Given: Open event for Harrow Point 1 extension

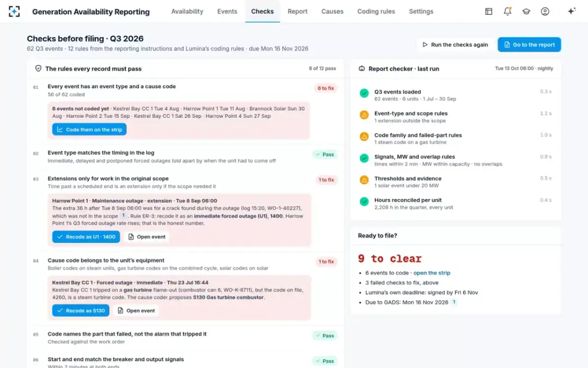Looking at the screenshot, I should tap(147, 237).
